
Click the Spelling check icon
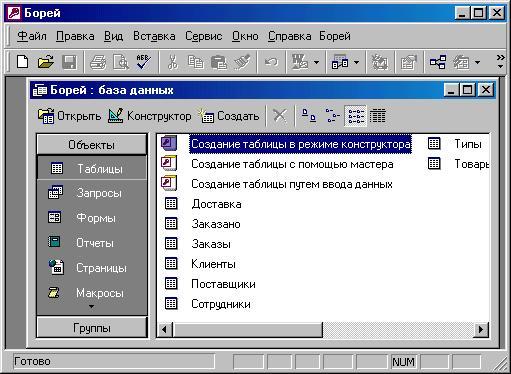tap(143, 62)
